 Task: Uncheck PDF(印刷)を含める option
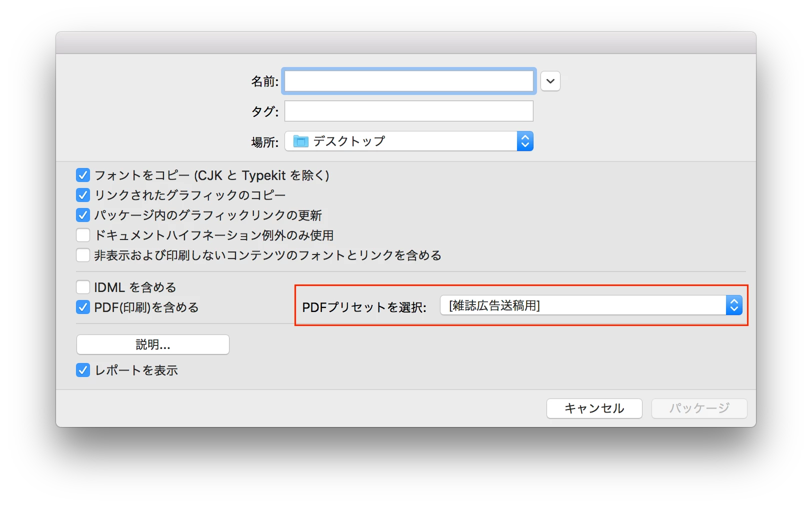click(x=83, y=307)
